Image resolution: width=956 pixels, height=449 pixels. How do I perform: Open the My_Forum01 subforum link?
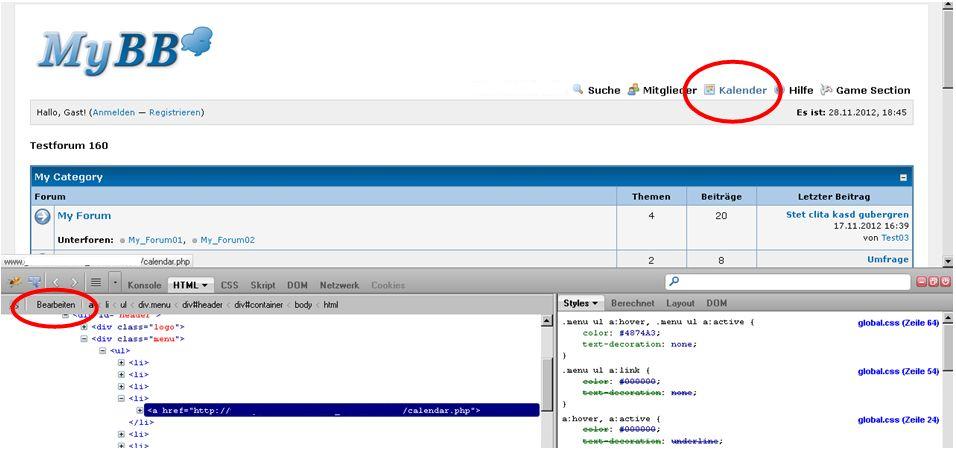click(x=156, y=240)
